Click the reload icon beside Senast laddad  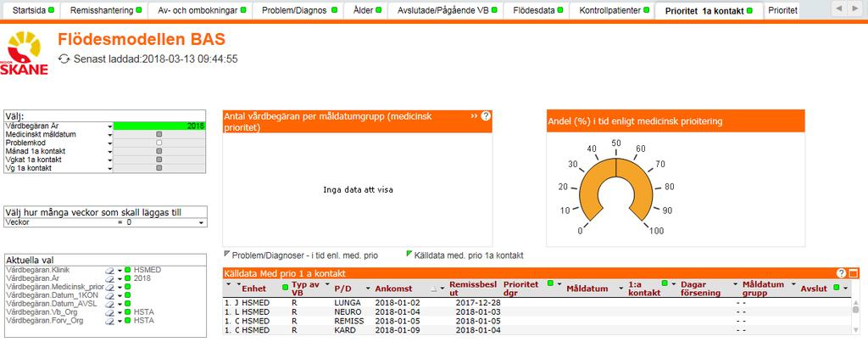(x=64, y=59)
